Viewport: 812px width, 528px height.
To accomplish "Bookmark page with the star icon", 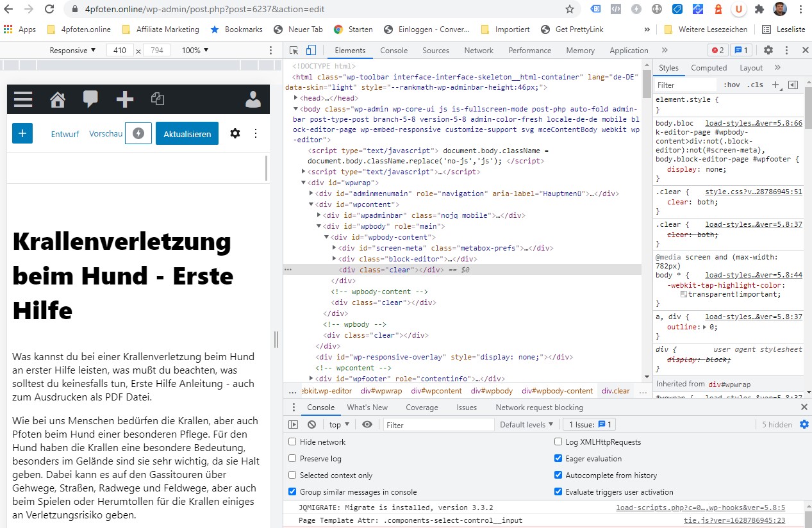I will point(570,10).
